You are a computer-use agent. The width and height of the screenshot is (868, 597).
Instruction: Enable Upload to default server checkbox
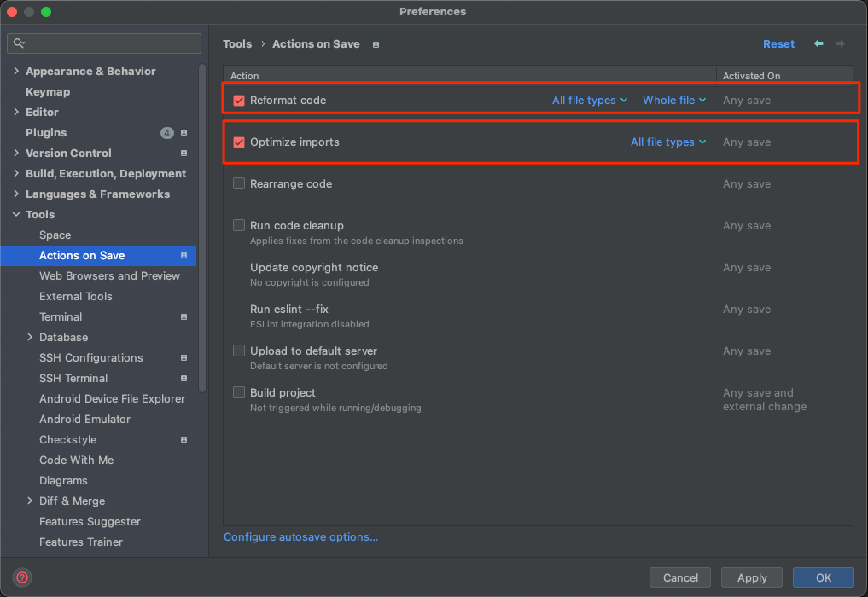[x=239, y=351]
